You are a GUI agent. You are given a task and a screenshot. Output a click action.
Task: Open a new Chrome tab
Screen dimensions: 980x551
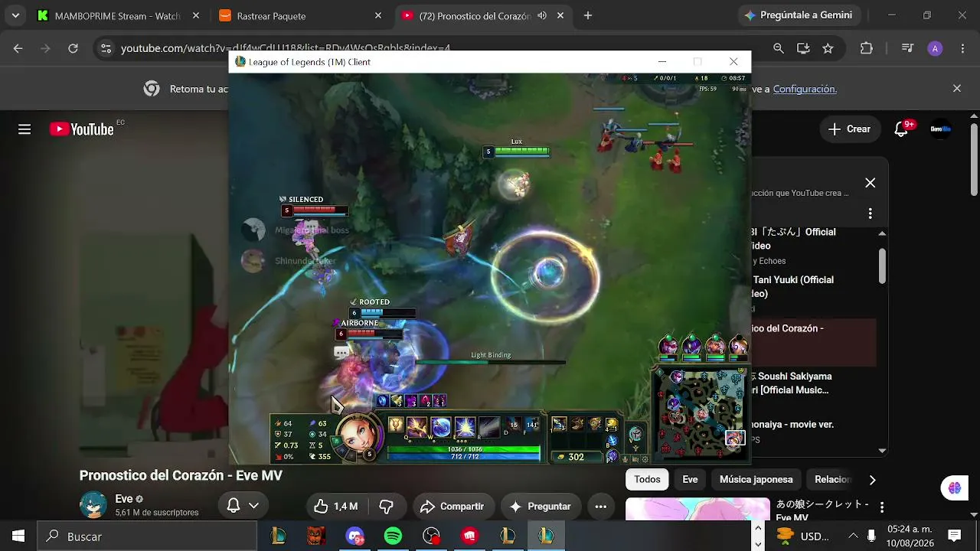tap(588, 15)
